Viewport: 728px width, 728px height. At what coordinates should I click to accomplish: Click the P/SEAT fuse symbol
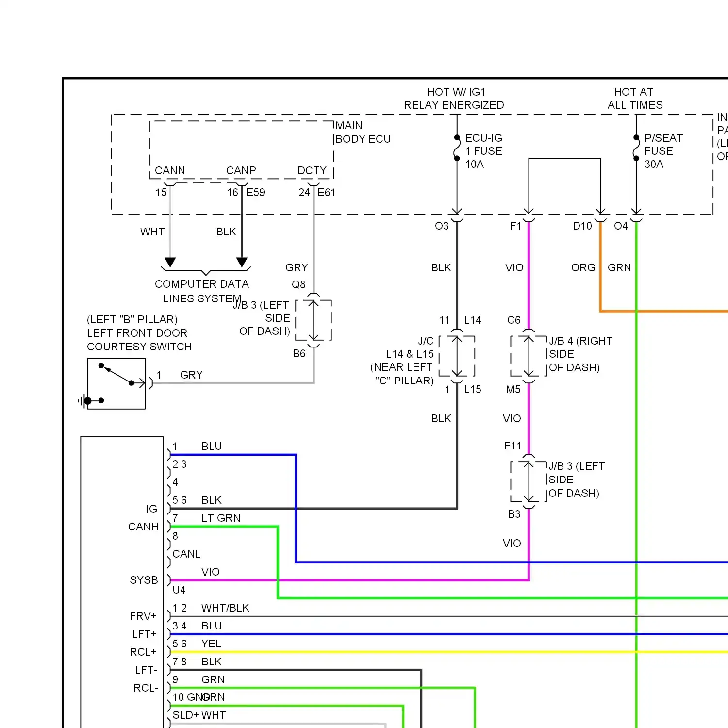pyautogui.click(x=636, y=148)
